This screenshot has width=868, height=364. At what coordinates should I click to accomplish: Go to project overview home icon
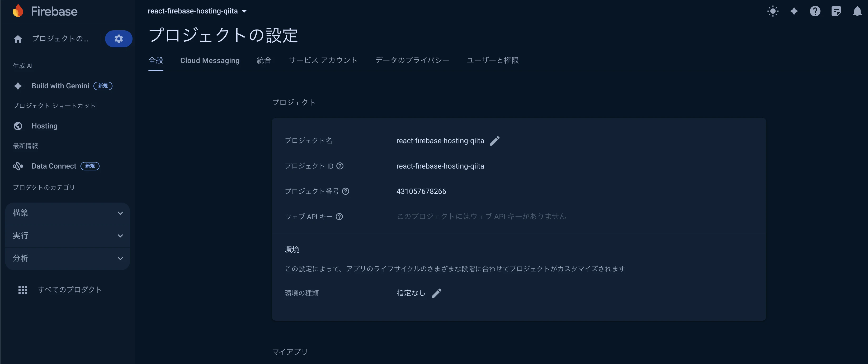pyautogui.click(x=18, y=39)
